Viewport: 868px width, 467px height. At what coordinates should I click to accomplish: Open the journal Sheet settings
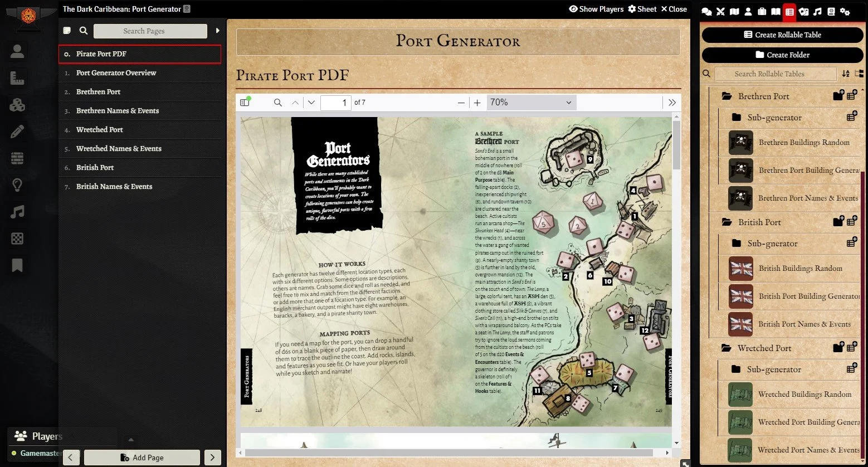coord(642,9)
